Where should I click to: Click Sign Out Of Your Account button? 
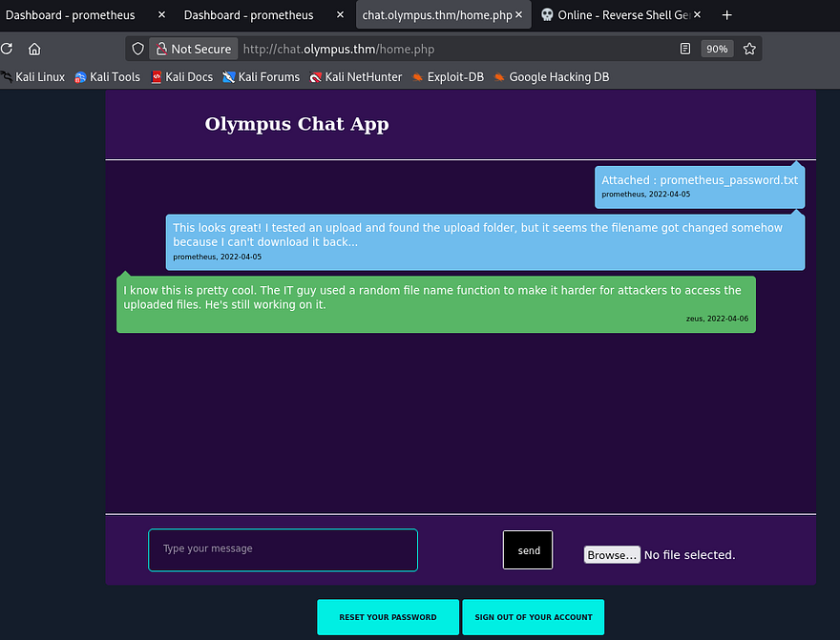[x=533, y=617]
